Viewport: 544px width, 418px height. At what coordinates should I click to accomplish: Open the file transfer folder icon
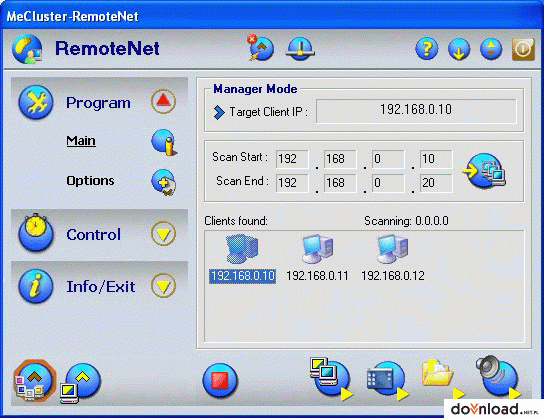pyautogui.click(x=442, y=379)
